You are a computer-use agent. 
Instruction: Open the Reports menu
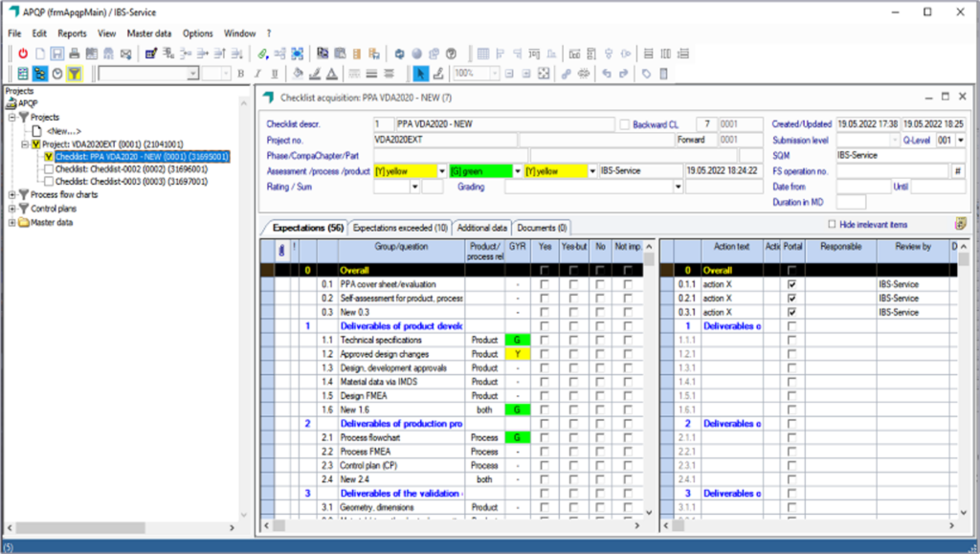tap(72, 33)
